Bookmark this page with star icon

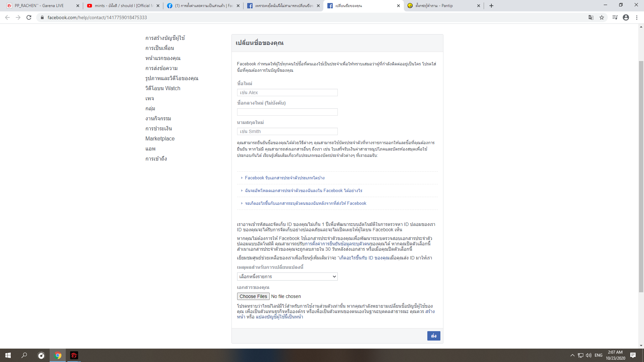602,17
